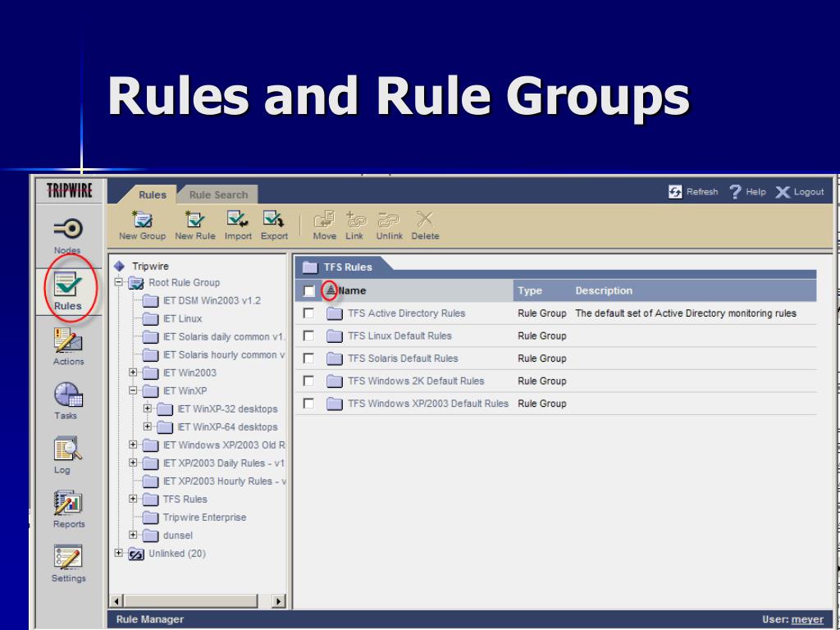The image size is (840, 630).
Task: Check TFS Windows XP/2003 Default Rules checkbox
Action: point(308,403)
